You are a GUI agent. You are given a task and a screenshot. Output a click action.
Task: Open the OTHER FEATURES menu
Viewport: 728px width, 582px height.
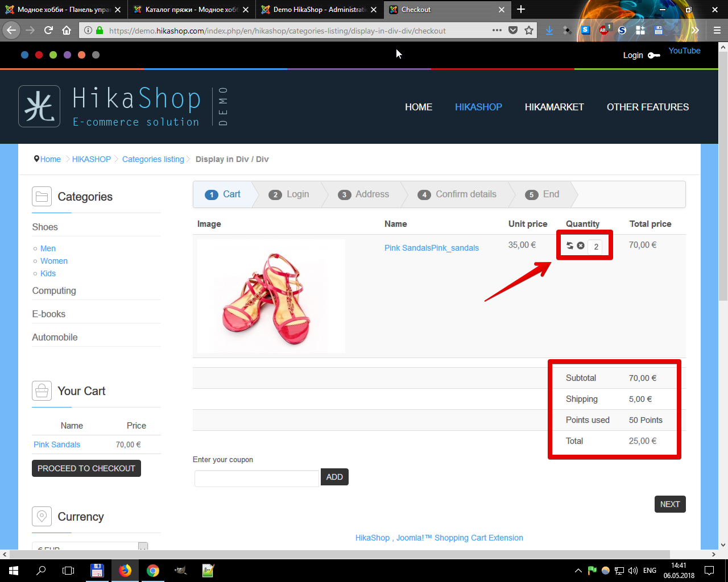[x=648, y=107]
